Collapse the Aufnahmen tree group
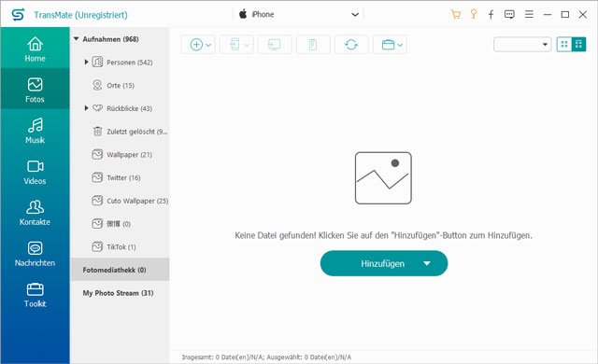 click(76, 39)
